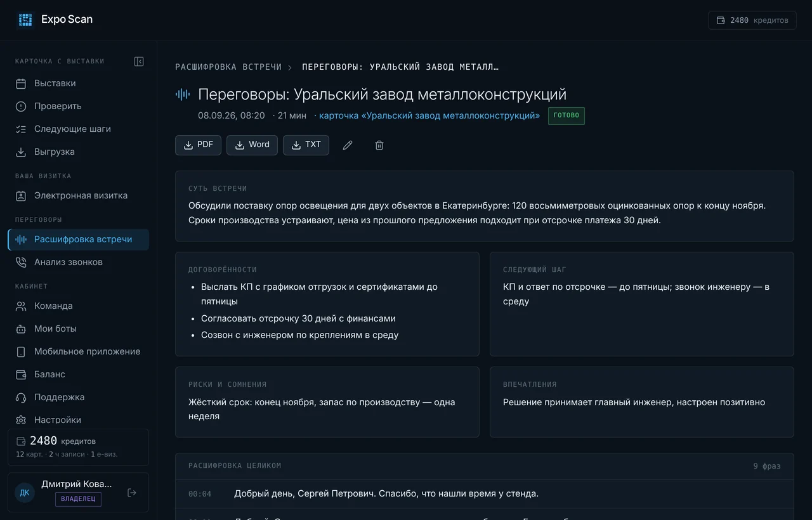The height and width of the screenshot is (520, 812).
Task: Click the 00:04 timestamp in the transcript
Action: point(200,494)
